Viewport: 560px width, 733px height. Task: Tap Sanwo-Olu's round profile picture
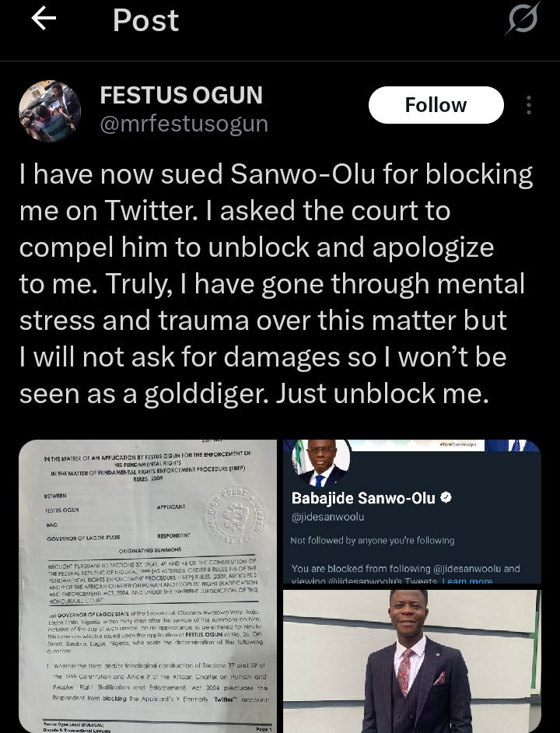(320, 463)
